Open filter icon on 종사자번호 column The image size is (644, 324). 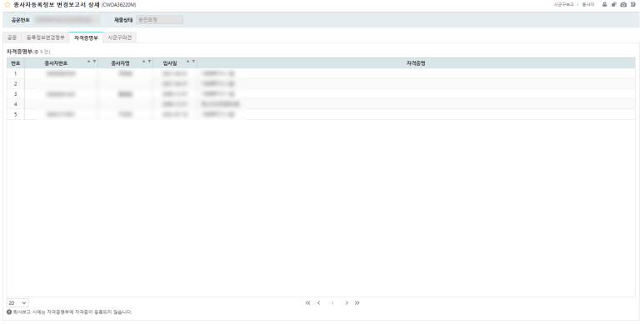(x=94, y=62)
